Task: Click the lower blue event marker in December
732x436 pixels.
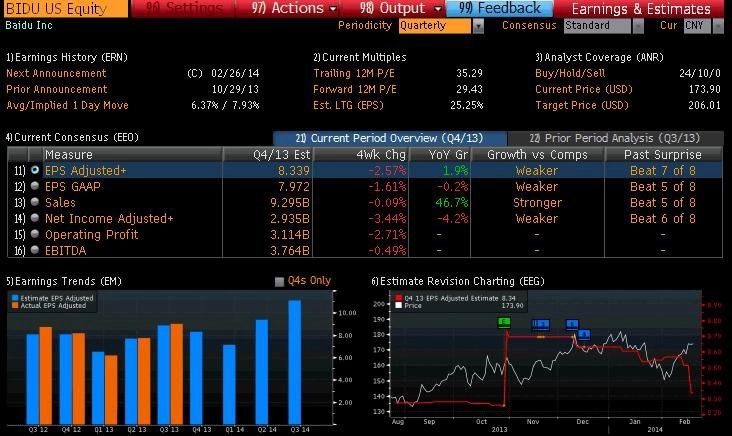Action: click(x=584, y=335)
